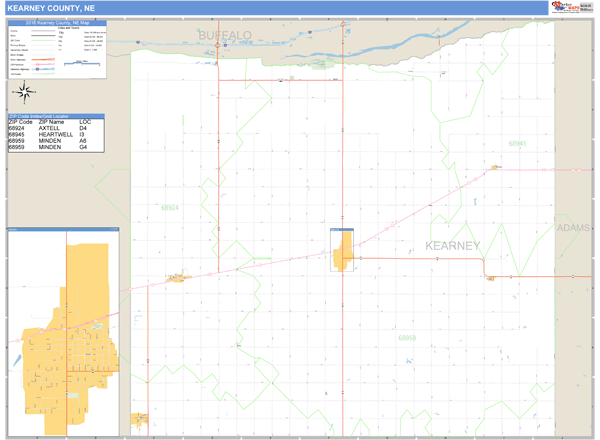Viewport: 600px width, 440px height.
Task: Click the BUFFALO county label
Action: [x=224, y=35]
